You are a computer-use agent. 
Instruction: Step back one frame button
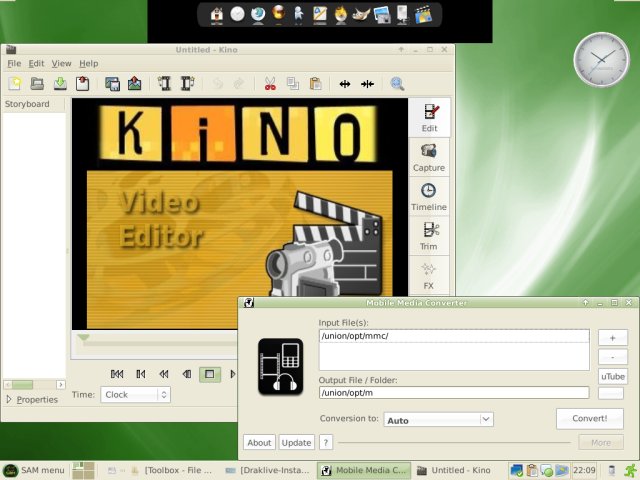pyautogui.click(x=187, y=374)
